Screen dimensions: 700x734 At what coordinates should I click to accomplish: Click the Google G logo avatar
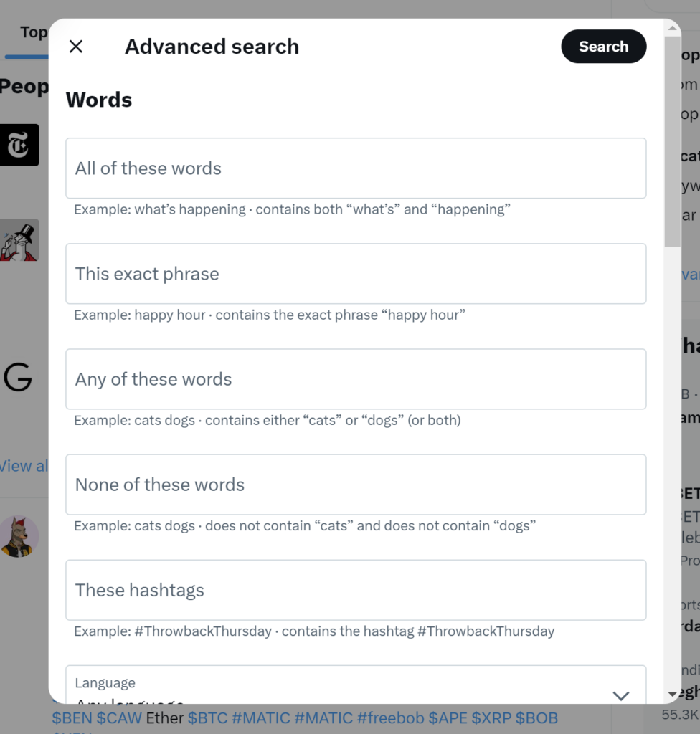(19, 377)
